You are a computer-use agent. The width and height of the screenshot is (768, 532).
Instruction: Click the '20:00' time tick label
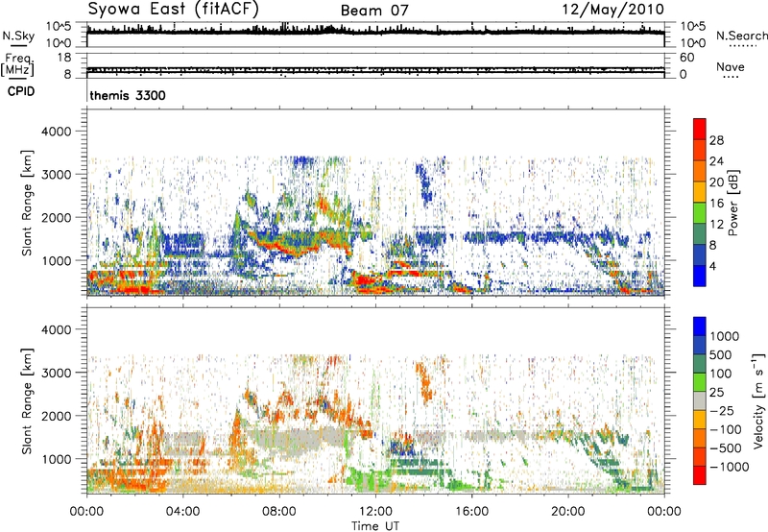click(x=567, y=512)
